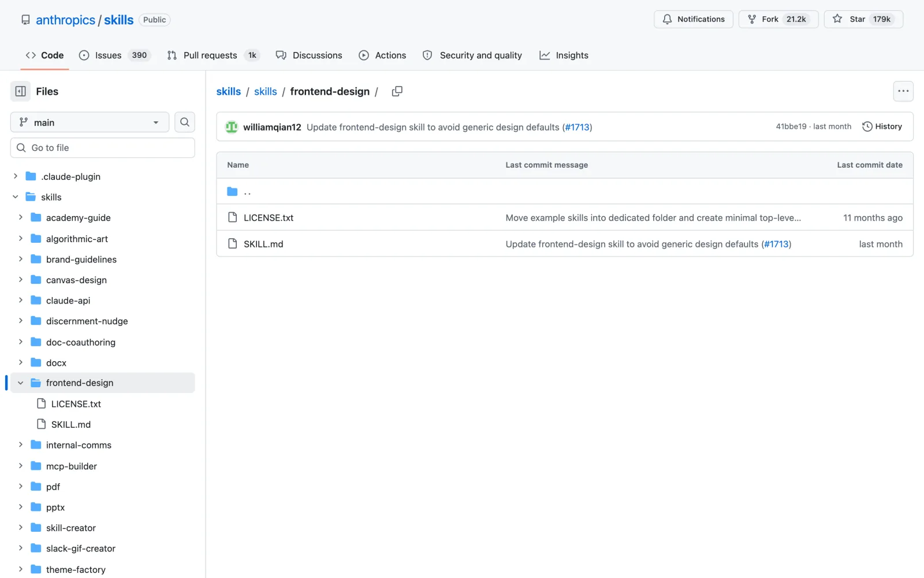
Task: Open commit hash 41bbe19
Action: (x=791, y=127)
